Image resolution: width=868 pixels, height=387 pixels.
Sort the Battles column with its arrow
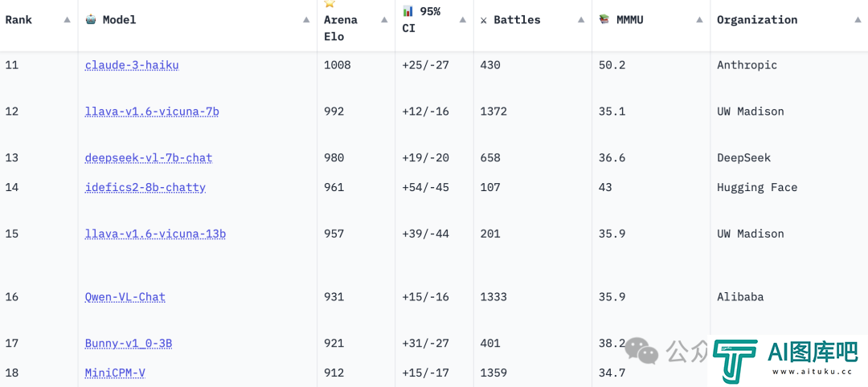click(581, 20)
